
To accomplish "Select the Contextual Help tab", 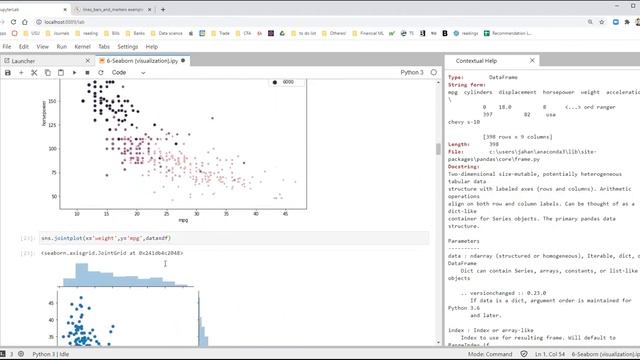I will tap(476, 61).
